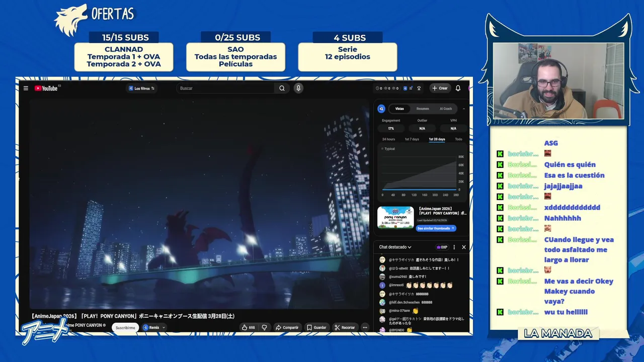Click the Compartir share button

pos(287,327)
